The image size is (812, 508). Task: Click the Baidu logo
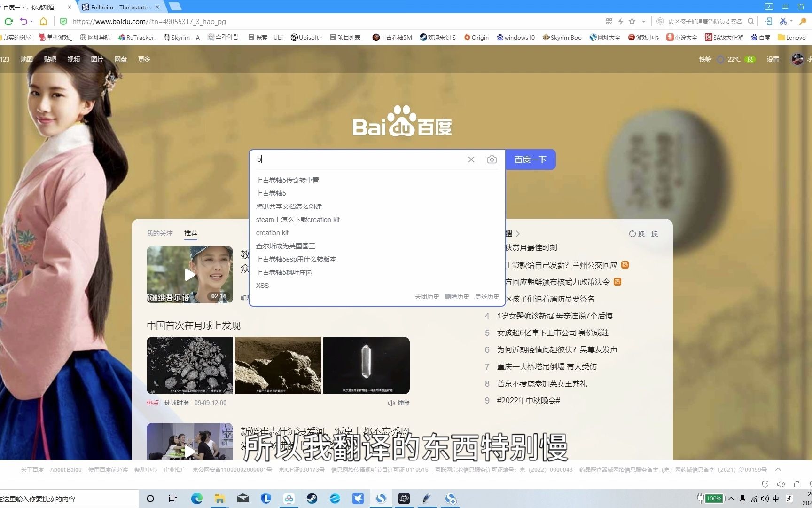click(x=402, y=120)
